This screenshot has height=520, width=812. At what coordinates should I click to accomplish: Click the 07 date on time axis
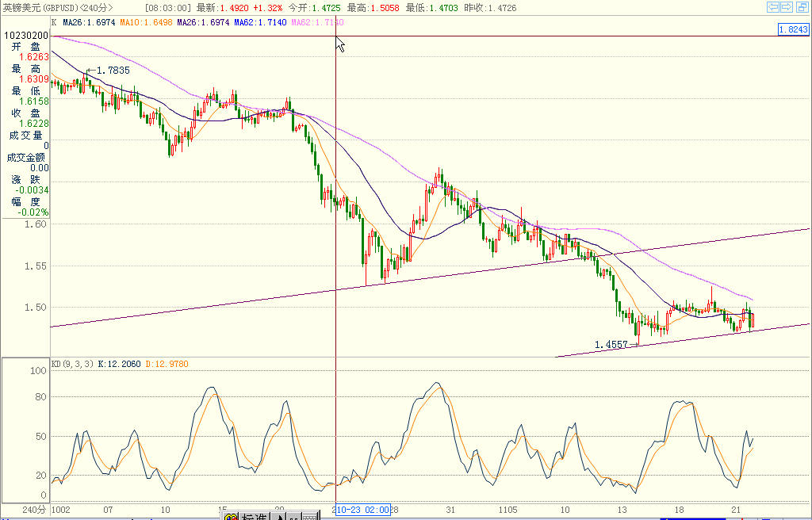[x=108, y=510]
